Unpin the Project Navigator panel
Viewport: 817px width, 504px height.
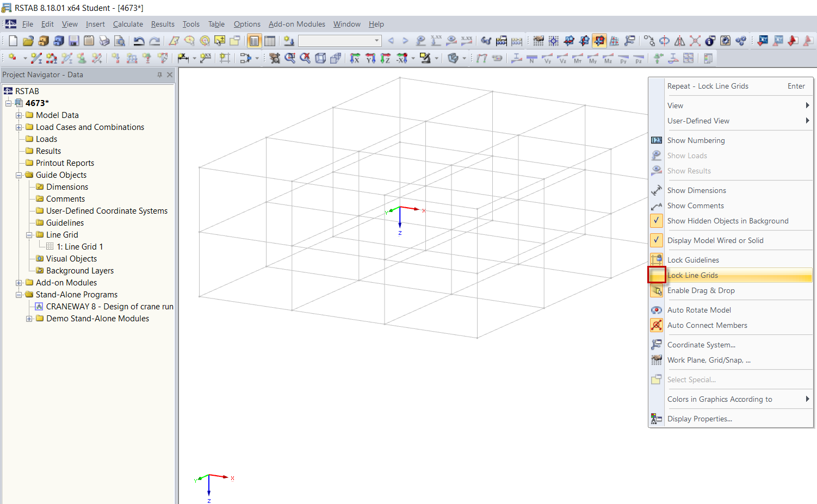pyautogui.click(x=159, y=74)
